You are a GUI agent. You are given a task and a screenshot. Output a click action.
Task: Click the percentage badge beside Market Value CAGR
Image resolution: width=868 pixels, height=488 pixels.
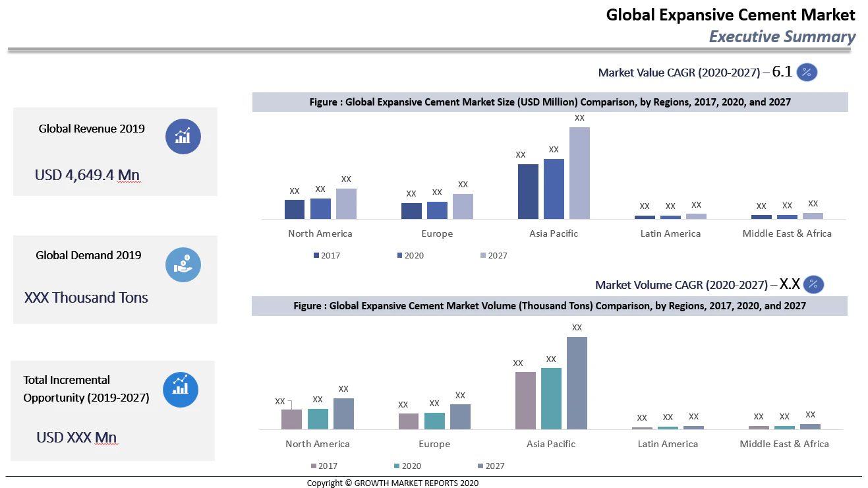pyautogui.click(x=807, y=72)
